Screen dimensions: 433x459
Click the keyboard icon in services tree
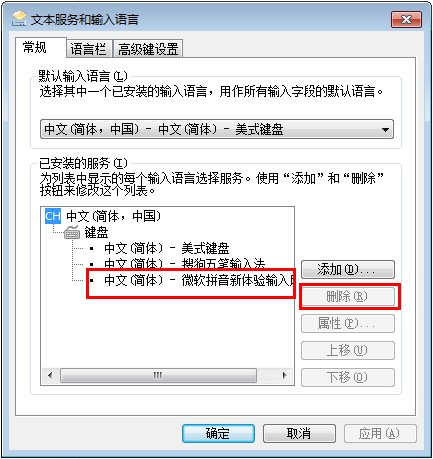click(72, 232)
